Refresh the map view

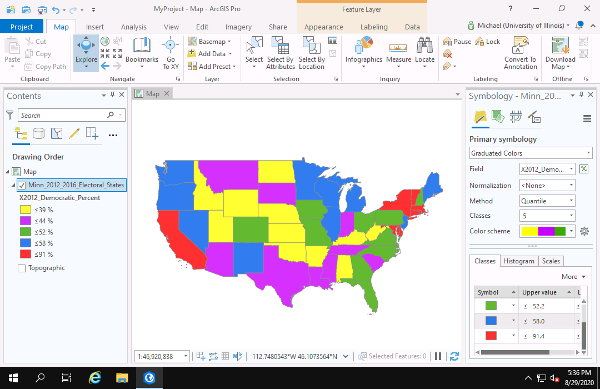(x=454, y=356)
